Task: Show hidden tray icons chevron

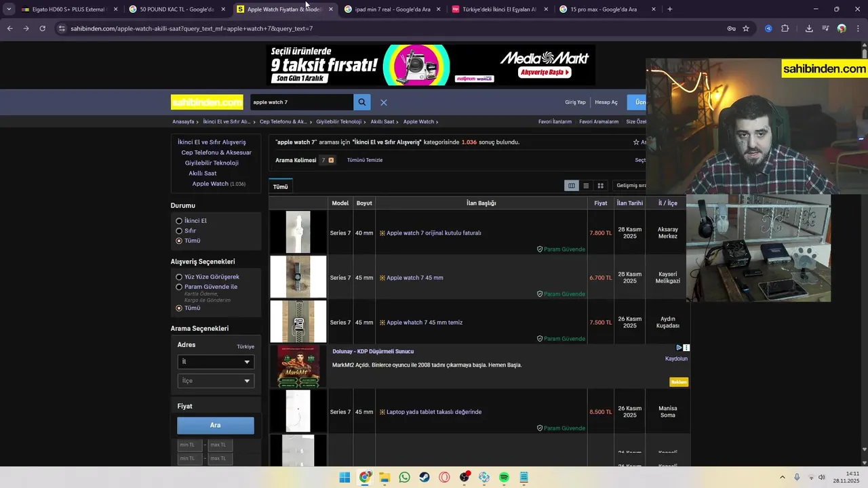Action: tap(783, 477)
